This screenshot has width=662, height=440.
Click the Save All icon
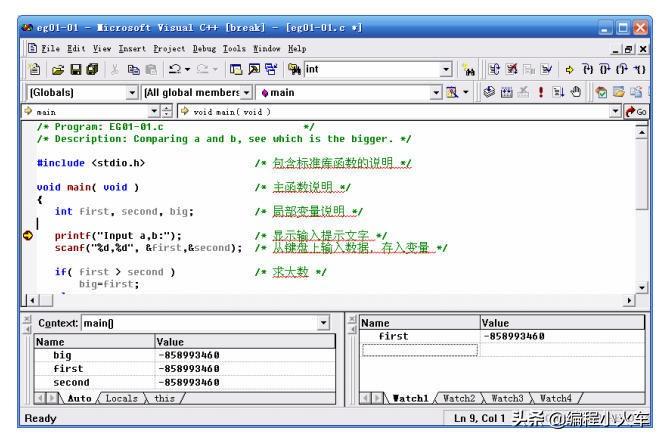coord(92,70)
